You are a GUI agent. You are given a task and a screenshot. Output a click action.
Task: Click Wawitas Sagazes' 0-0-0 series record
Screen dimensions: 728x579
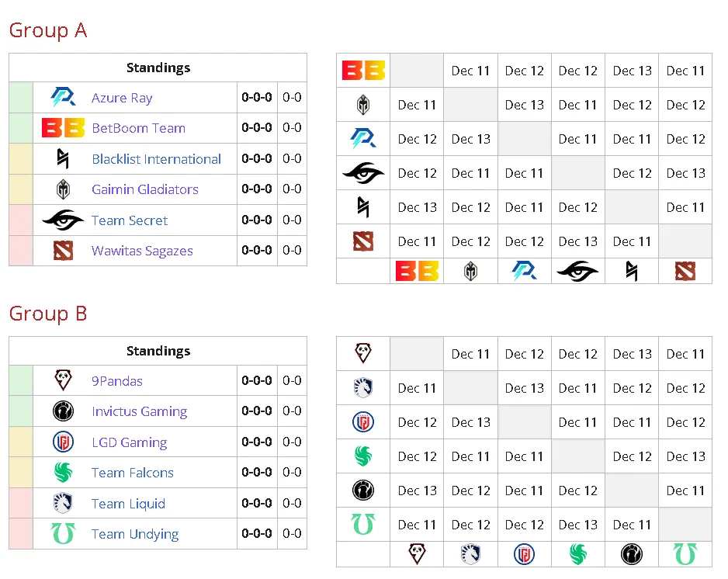257,250
